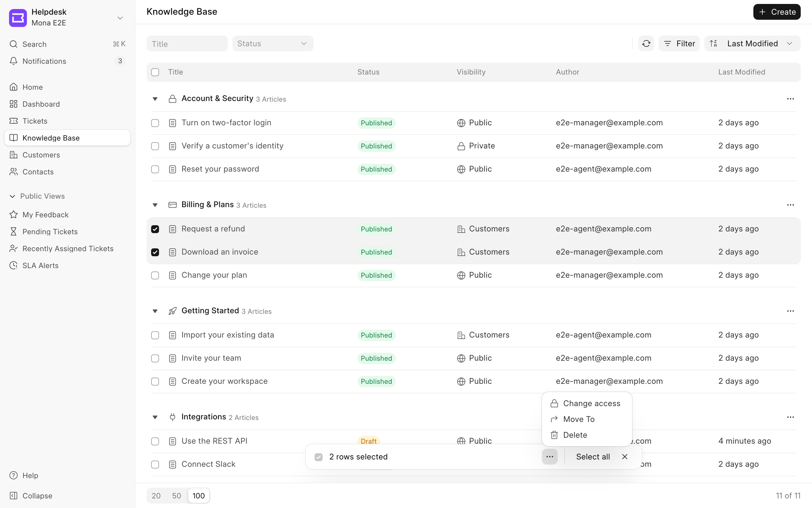Click the Help link in sidebar
The image size is (812, 508).
point(67,476)
